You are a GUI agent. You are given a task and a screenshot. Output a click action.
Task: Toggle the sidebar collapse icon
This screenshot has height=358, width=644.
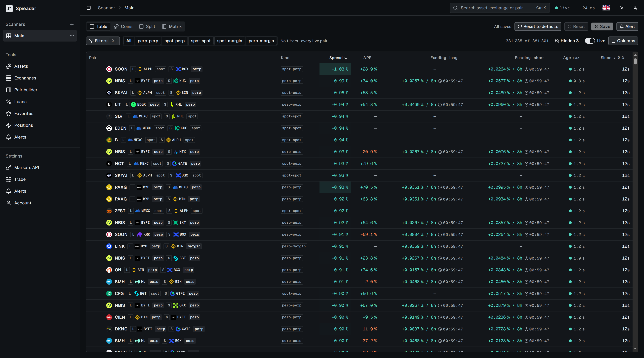tap(89, 8)
